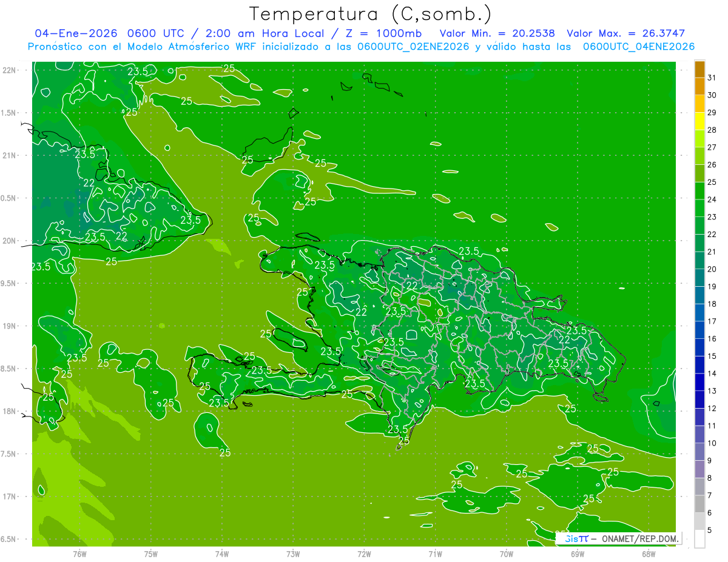Click the '70W' longitude axis label
This screenshot has width=728, height=562.
point(507,554)
